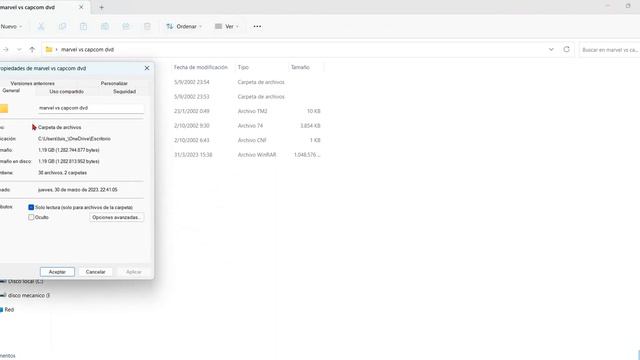Open the Ordenar dropdown
Screen dimensions: 640x360
pyautogui.click(x=184, y=27)
